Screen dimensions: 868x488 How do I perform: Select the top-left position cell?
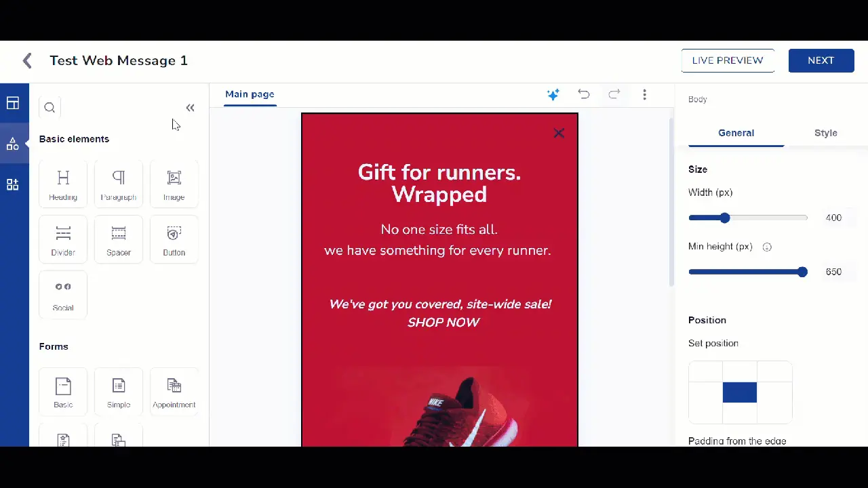705,371
